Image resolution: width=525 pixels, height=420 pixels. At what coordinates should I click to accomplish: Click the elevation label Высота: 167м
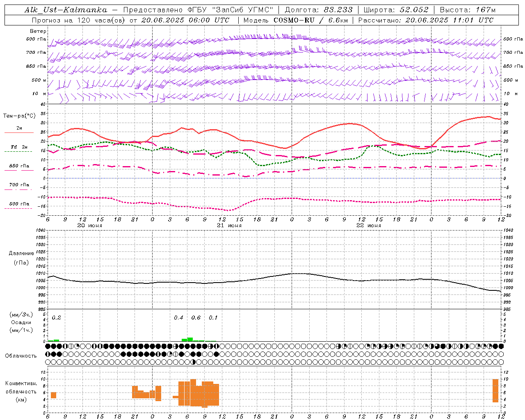(x=468, y=10)
